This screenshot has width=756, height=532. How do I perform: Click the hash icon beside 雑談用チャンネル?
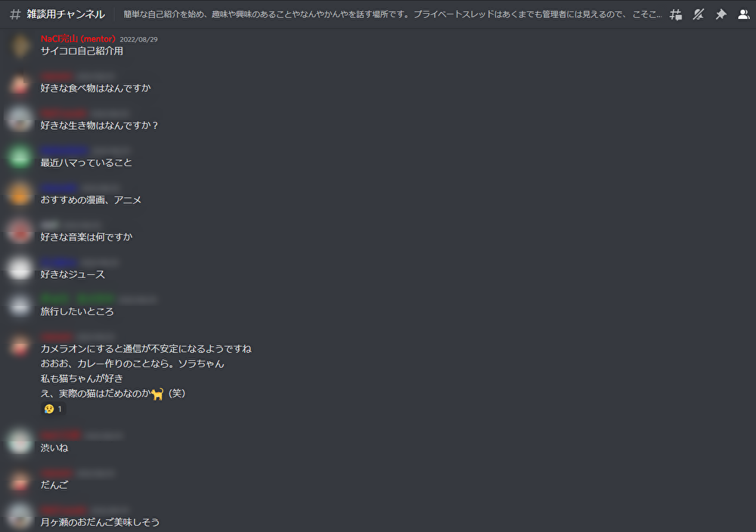(x=15, y=14)
